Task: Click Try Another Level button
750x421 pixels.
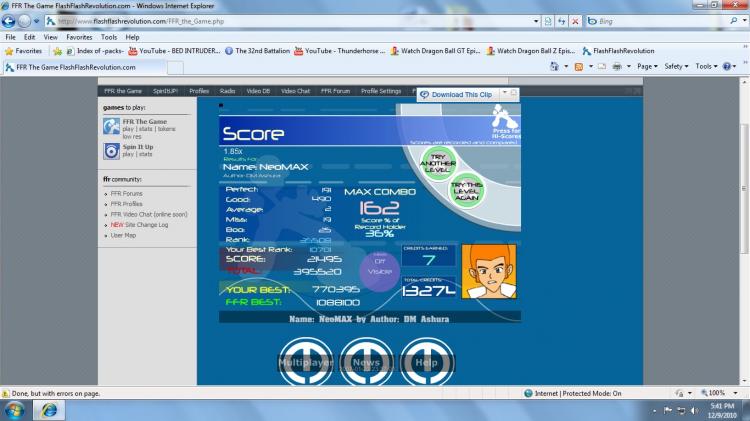Action: [x=438, y=164]
